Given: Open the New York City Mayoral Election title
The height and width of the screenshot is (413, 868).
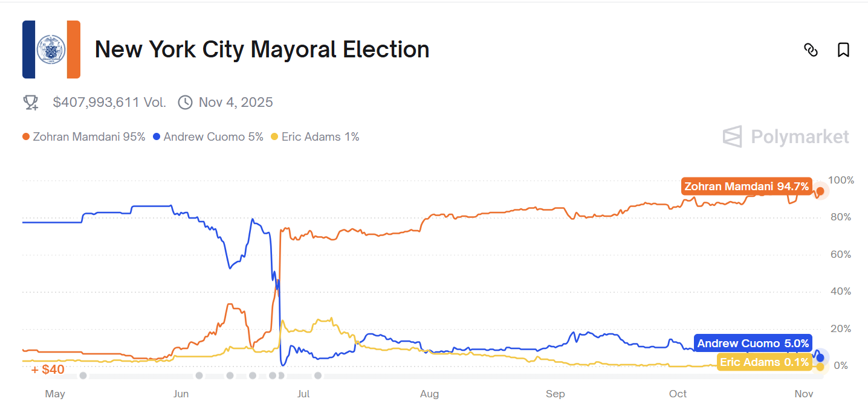Looking at the screenshot, I should click(x=262, y=50).
